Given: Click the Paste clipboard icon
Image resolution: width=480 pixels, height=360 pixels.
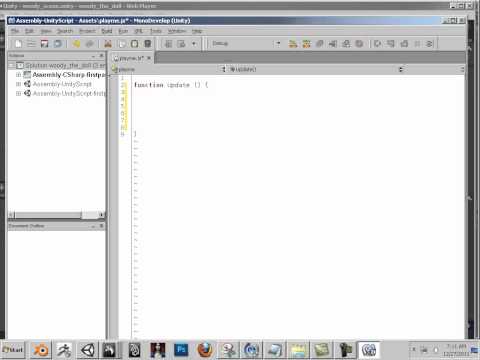Looking at the screenshot, I should (x=134, y=44).
